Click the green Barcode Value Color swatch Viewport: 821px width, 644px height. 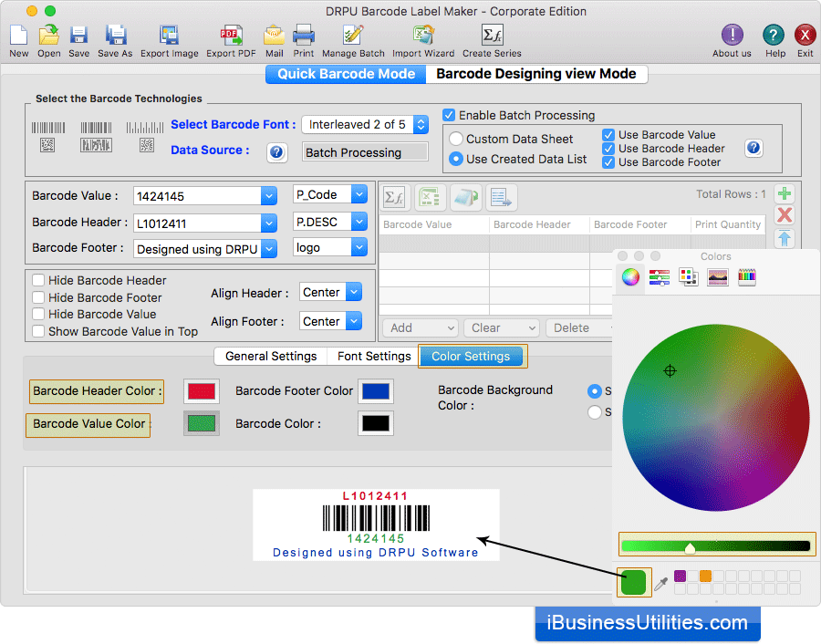pyautogui.click(x=202, y=423)
